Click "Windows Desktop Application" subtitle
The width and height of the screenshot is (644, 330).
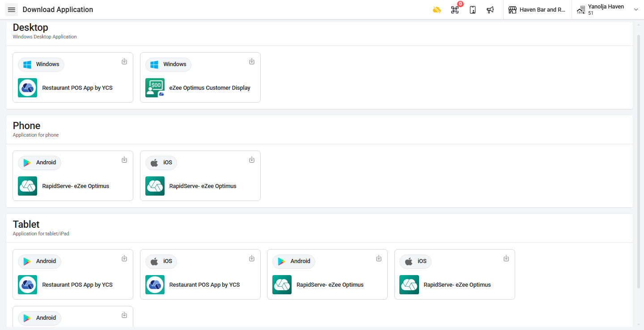(x=45, y=37)
